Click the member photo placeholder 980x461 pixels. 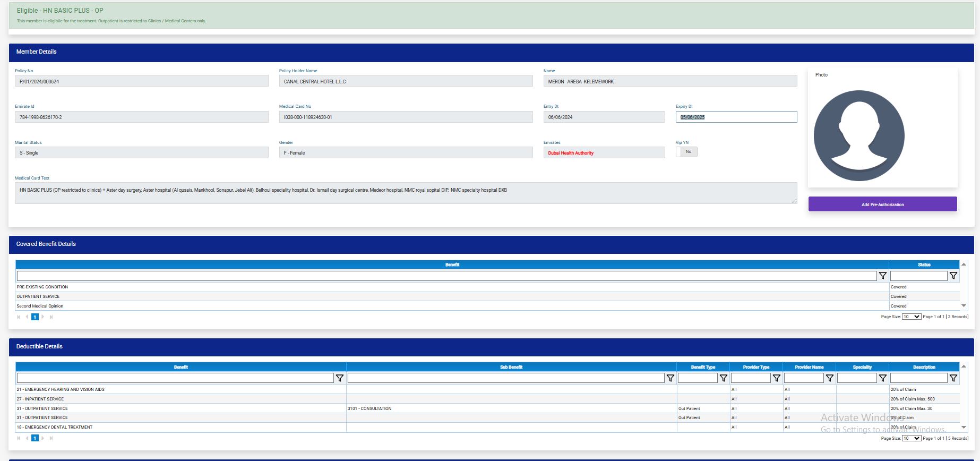859,135
